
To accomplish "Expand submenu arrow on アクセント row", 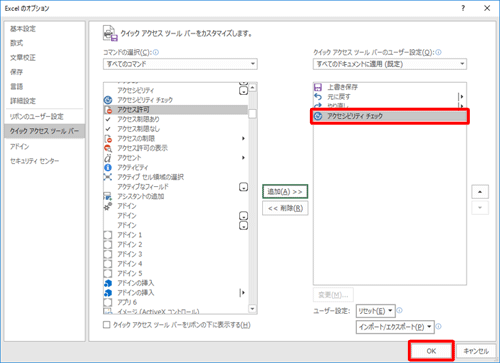I will (x=243, y=158).
